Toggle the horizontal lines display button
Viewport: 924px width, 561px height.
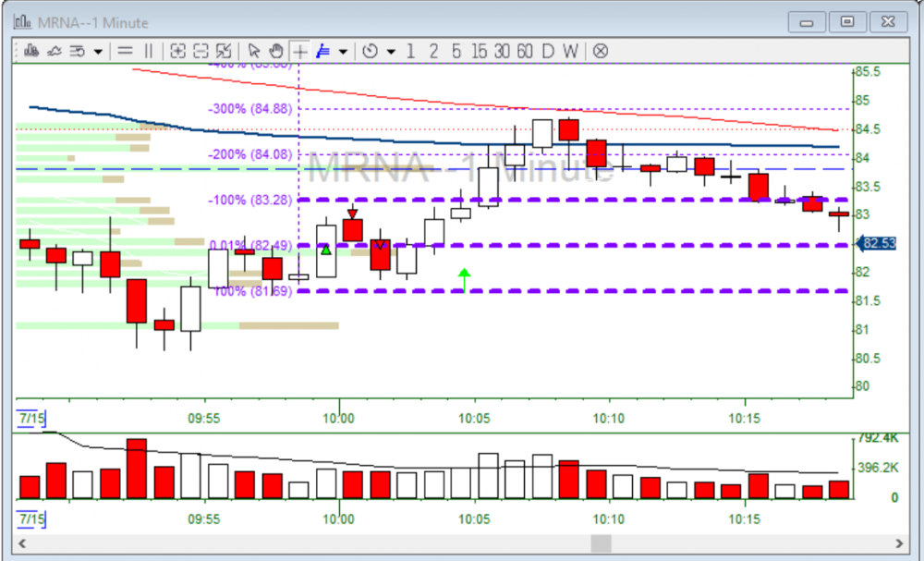(x=125, y=51)
